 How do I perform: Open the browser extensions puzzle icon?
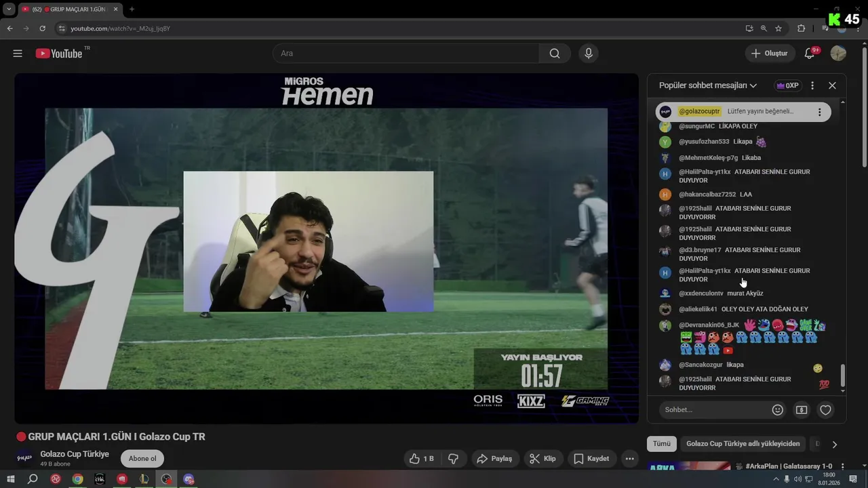coord(802,28)
